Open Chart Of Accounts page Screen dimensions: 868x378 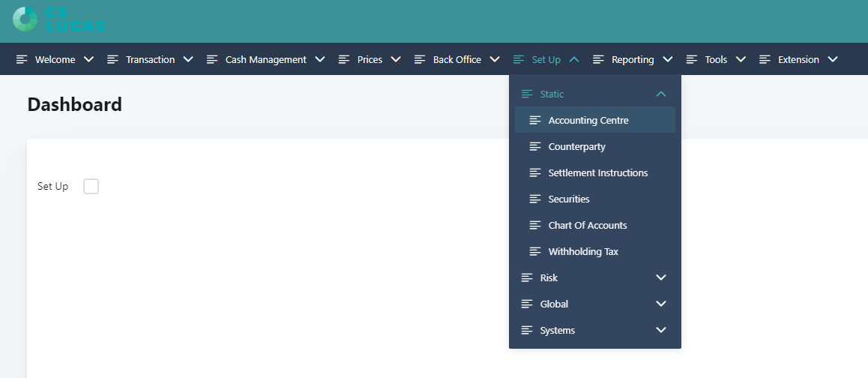click(x=587, y=225)
